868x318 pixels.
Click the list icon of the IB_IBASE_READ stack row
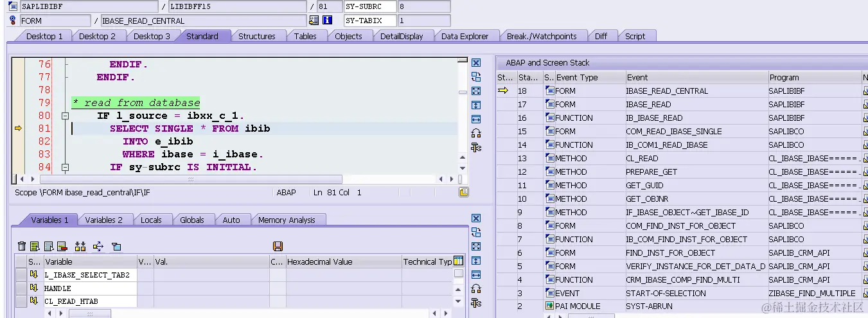(549, 118)
